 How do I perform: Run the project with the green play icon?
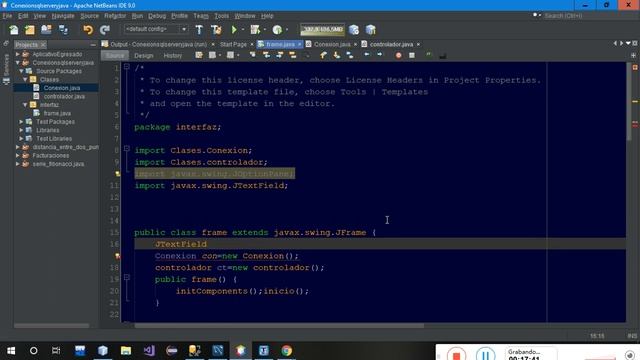(x=234, y=30)
